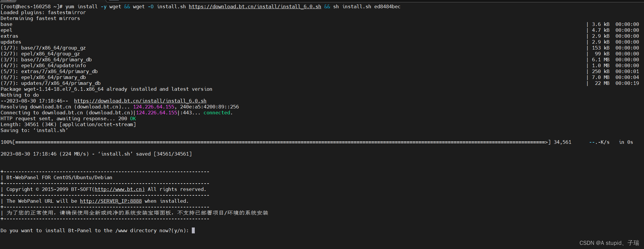Click the '153 kB' size value
The image size is (644, 249).
(x=601, y=48)
